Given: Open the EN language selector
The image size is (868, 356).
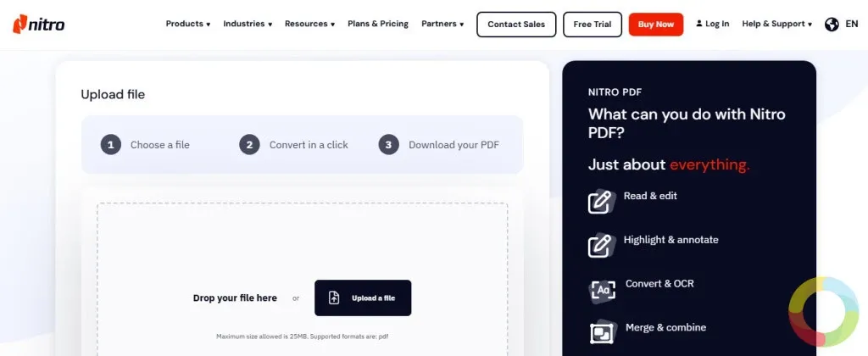Looking at the screenshot, I should point(851,24).
